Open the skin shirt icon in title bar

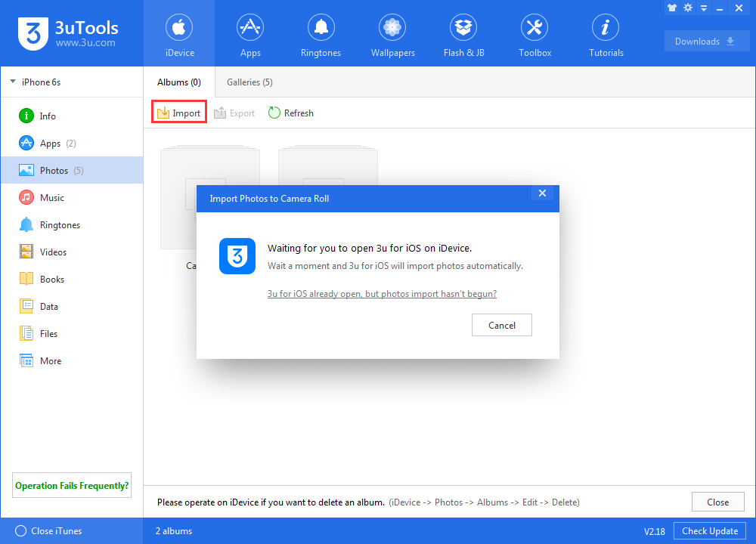click(672, 8)
